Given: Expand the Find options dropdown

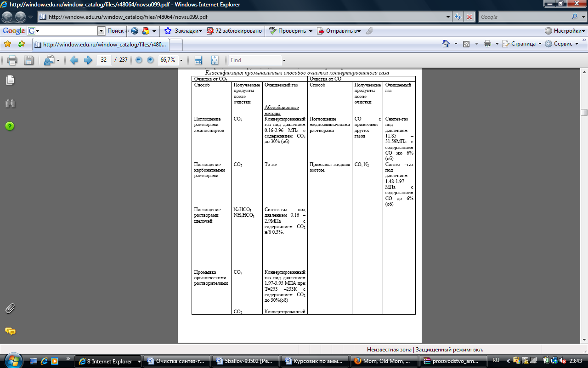Looking at the screenshot, I should point(284,60).
